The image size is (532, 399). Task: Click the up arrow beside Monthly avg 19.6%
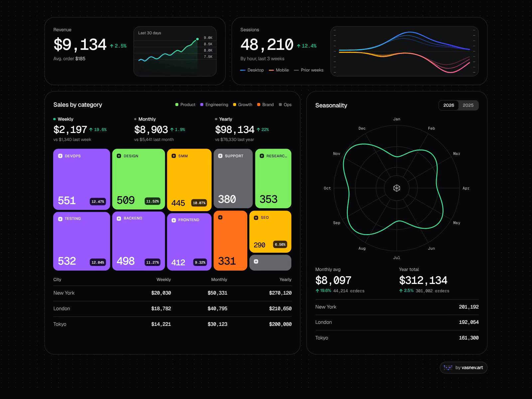(x=317, y=291)
